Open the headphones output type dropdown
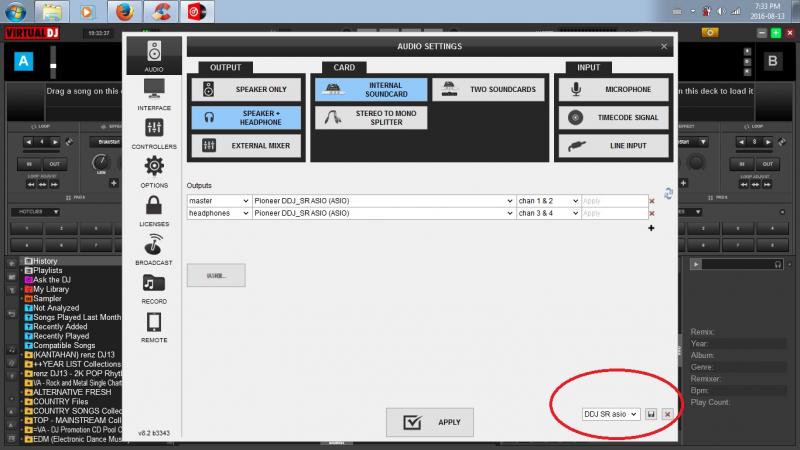 [219, 213]
